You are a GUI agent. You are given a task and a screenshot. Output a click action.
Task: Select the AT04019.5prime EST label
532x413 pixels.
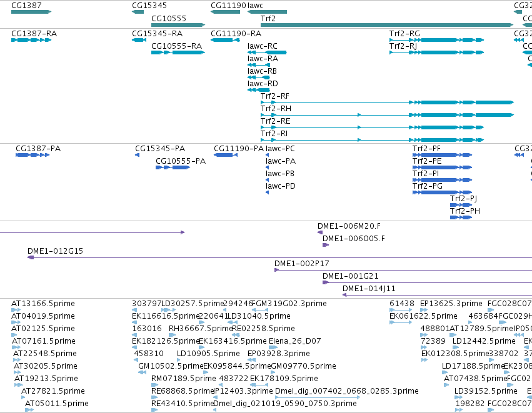[x=43, y=316]
